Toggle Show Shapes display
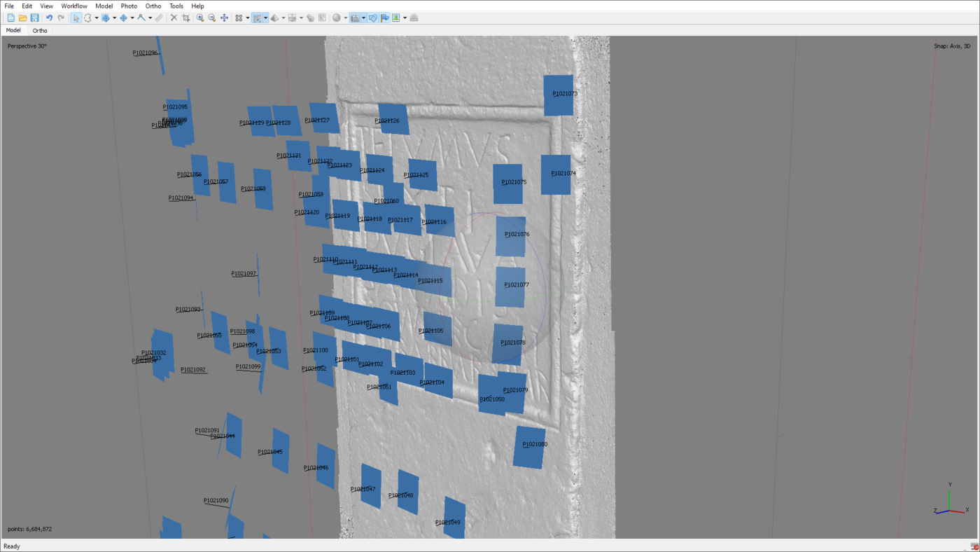 (x=373, y=18)
